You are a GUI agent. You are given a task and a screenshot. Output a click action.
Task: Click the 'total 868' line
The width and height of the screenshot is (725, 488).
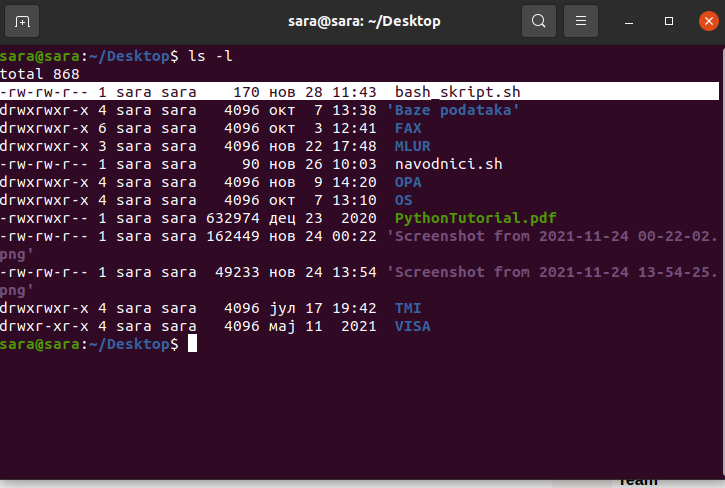(x=40, y=74)
